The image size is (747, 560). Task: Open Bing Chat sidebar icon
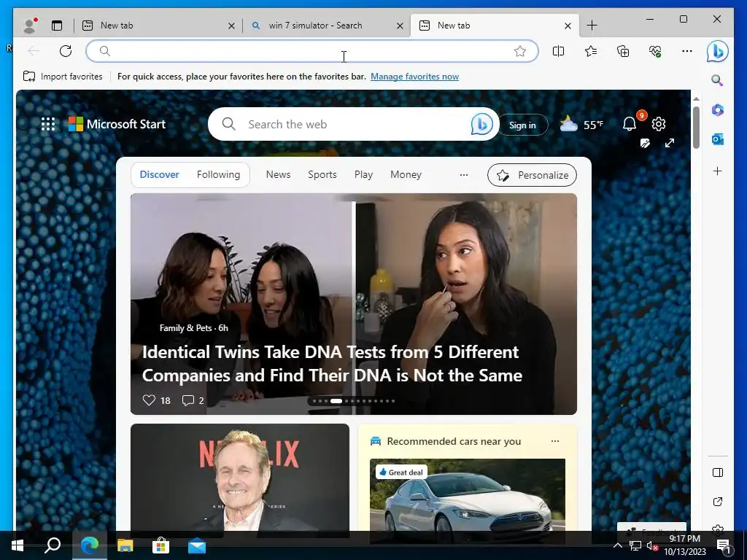(x=718, y=51)
